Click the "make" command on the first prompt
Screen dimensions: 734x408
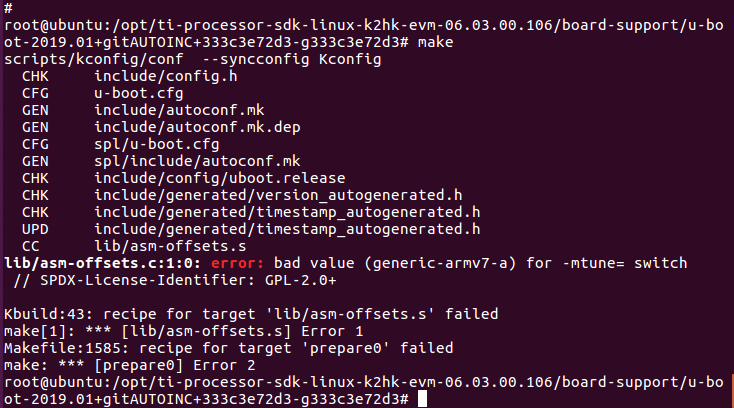[x=435, y=43]
